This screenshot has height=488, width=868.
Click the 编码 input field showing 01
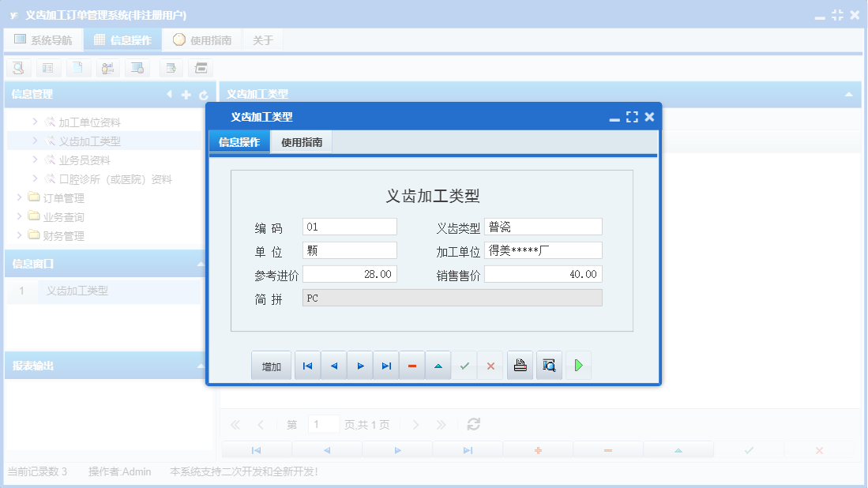coord(348,226)
